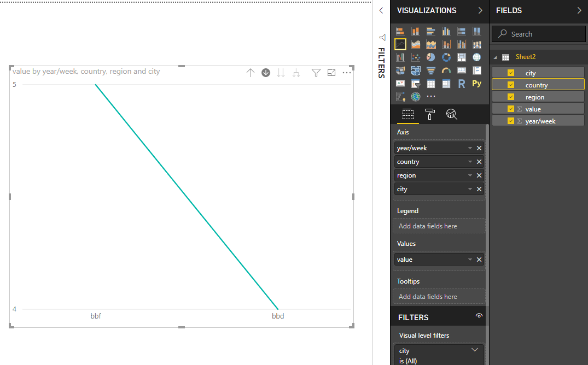Select the Pie chart visualization
This screenshot has height=365, width=588.
(x=431, y=57)
